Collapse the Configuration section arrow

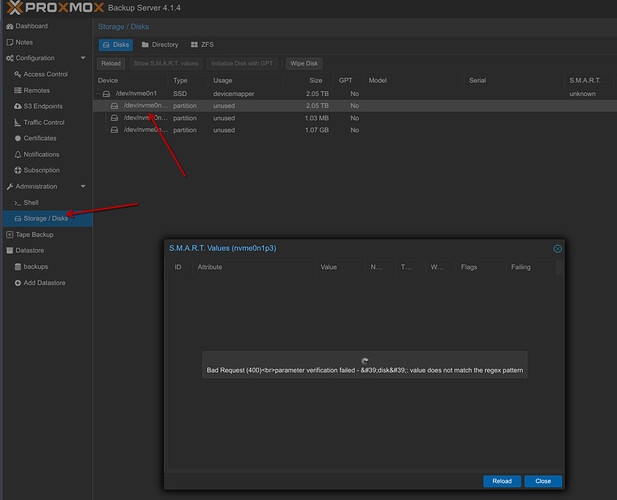coord(84,58)
